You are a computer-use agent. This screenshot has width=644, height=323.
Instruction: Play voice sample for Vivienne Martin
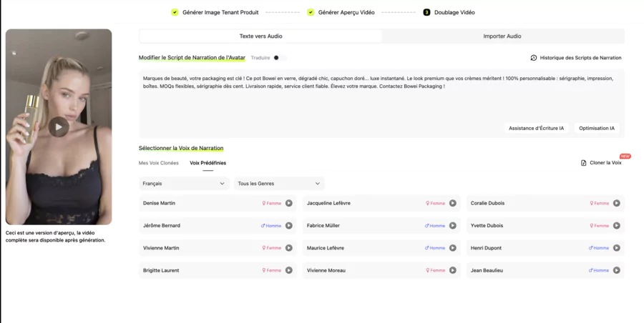(289, 248)
